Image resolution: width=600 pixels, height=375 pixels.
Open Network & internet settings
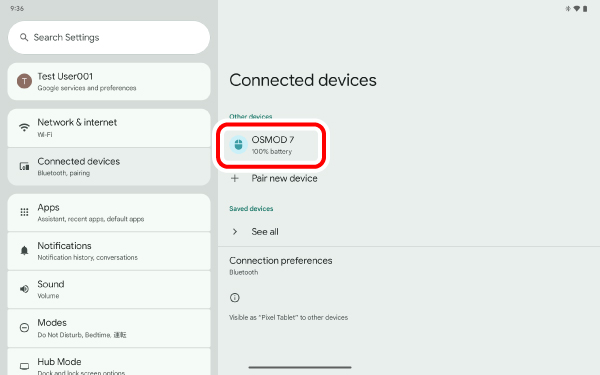coord(109,128)
